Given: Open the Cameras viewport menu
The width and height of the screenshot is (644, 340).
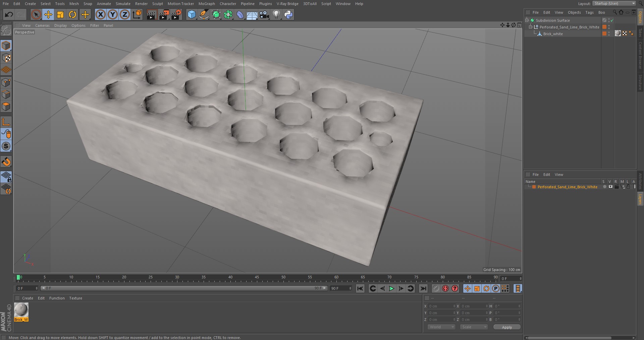Looking at the screenshot, I should (x=42, y=25).
